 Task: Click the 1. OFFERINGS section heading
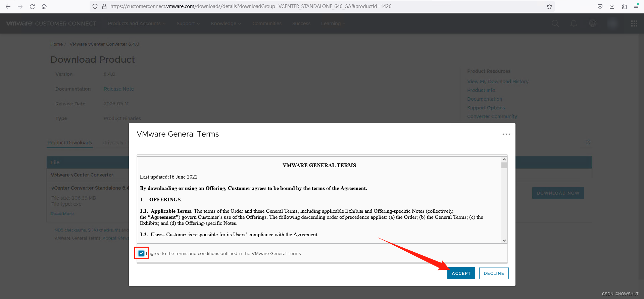pyautogui.click(x=161, y=200)
